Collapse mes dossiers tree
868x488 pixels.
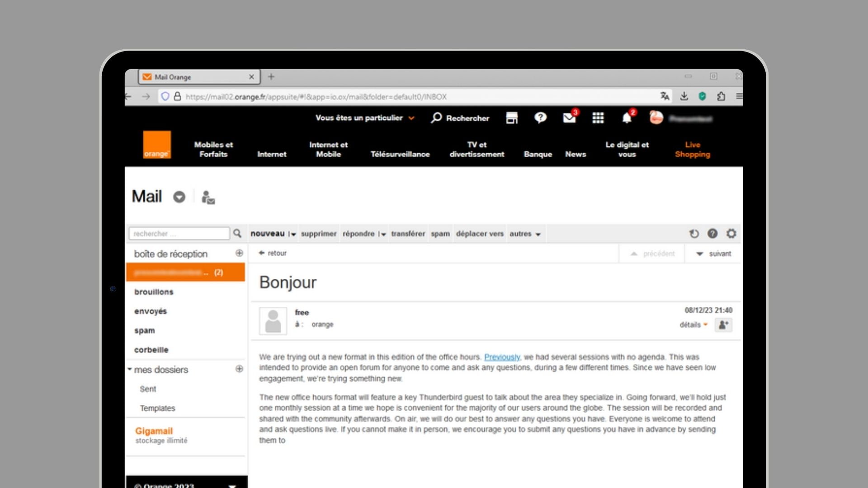click(x=129, y=369)
